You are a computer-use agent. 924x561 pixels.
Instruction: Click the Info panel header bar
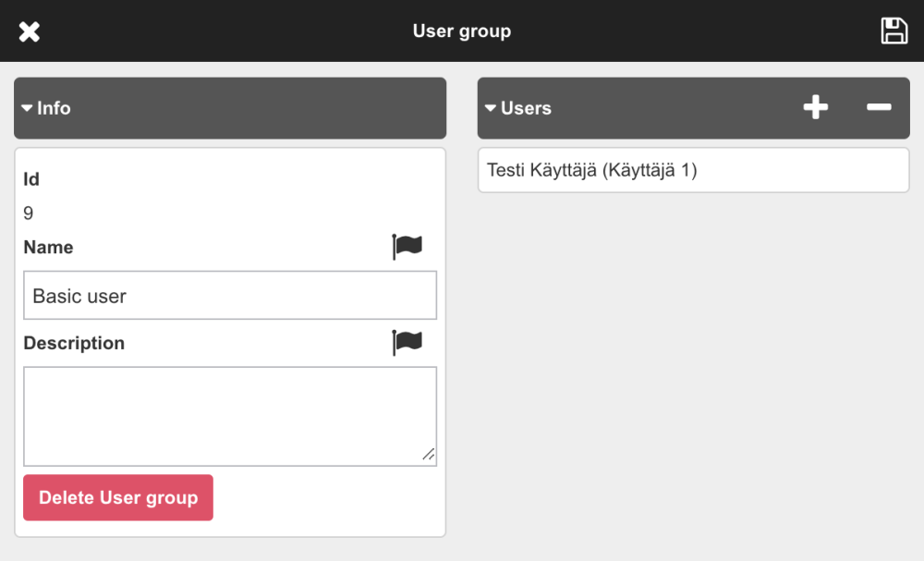point(231,108)
